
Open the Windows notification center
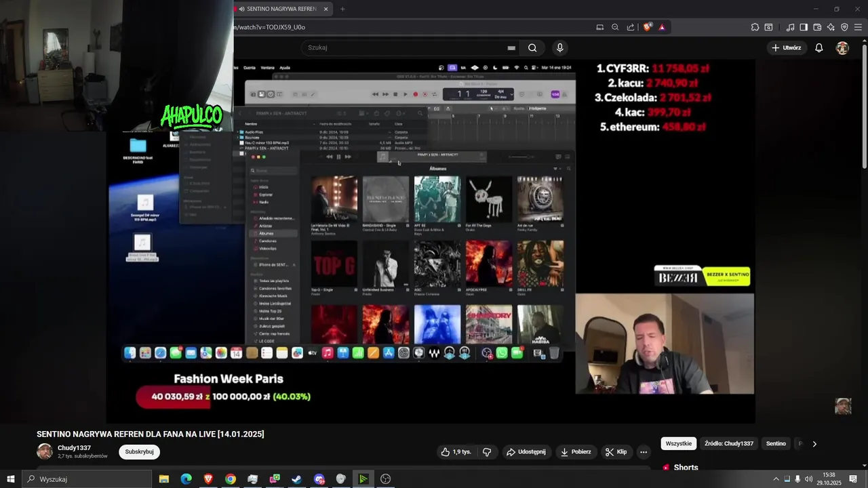click(x=853, y=479)
